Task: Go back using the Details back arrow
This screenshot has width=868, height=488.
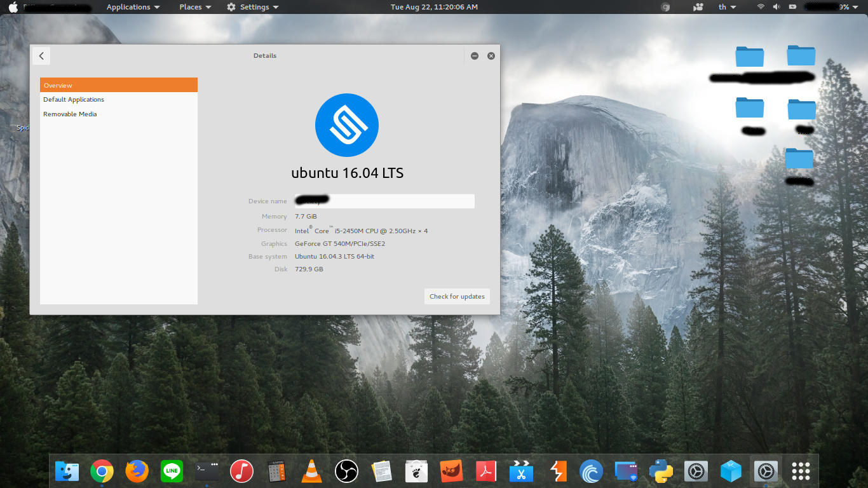Action: (x=41, y=56)
